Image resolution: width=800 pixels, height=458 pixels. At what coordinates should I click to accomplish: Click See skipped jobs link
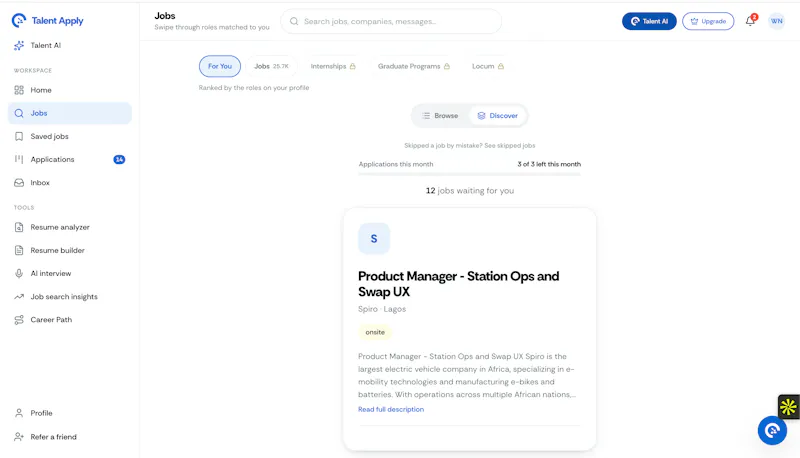(x=510, y=146)
